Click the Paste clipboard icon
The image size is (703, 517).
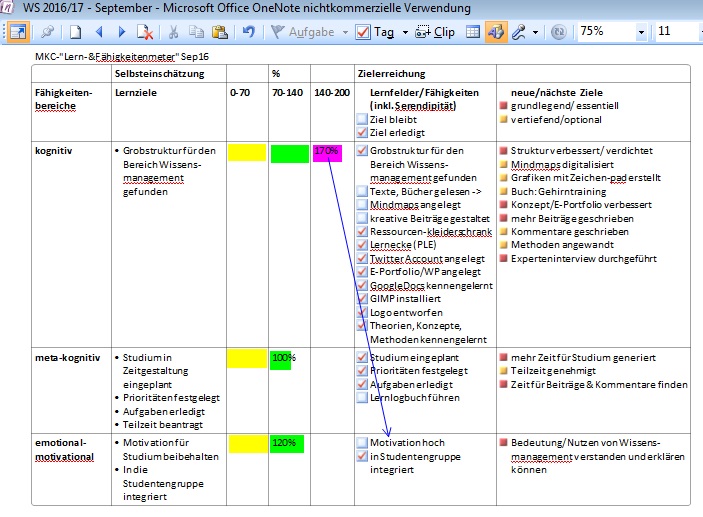click(x=220, y=32)
